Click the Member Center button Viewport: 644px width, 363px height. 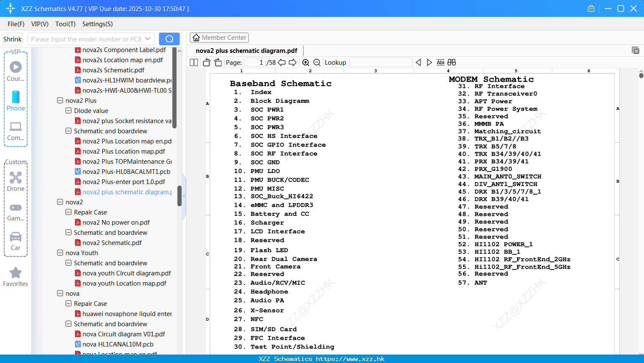[x=219, y=38]
